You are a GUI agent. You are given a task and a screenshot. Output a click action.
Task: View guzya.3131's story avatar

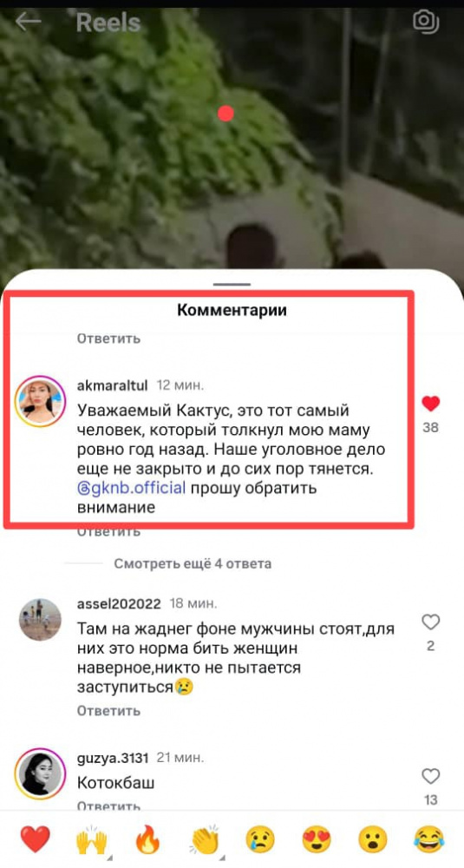[x=40, y=774]
